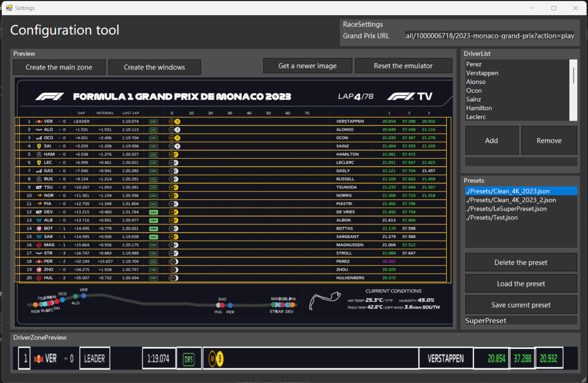Click the tyre icon in the PEREZ row
This screenshot has width=588, height=383.
click(x=173, y=261)
